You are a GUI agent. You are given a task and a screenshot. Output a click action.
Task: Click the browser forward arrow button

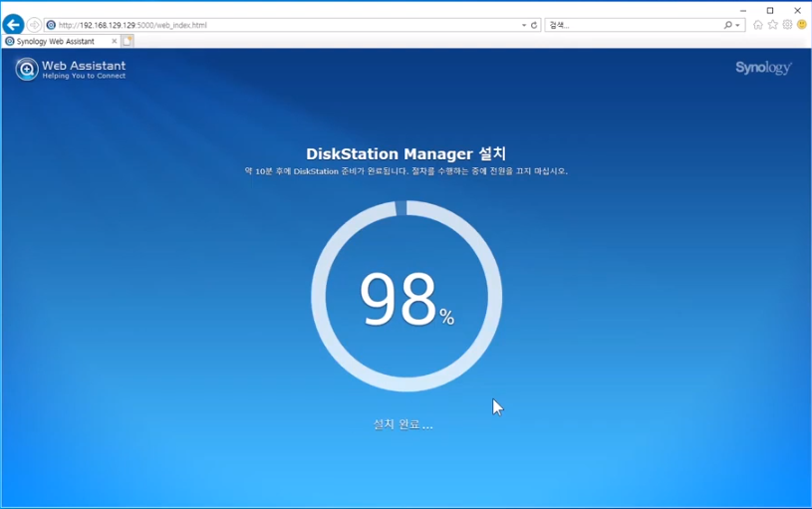34,25
